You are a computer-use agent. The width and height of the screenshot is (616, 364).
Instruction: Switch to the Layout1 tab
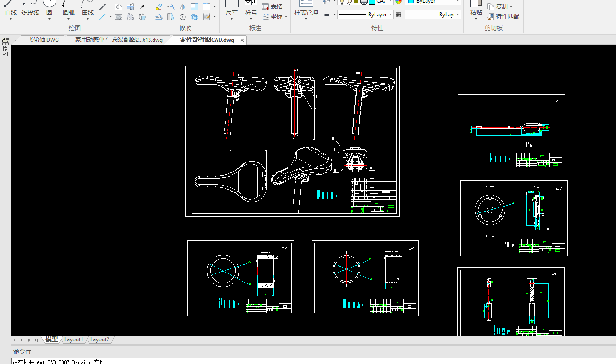[x=74, y=339]
